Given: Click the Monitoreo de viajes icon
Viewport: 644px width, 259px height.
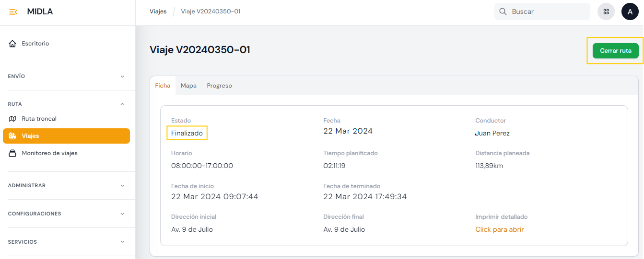Looking at the screenshot, I should point(13,153).
